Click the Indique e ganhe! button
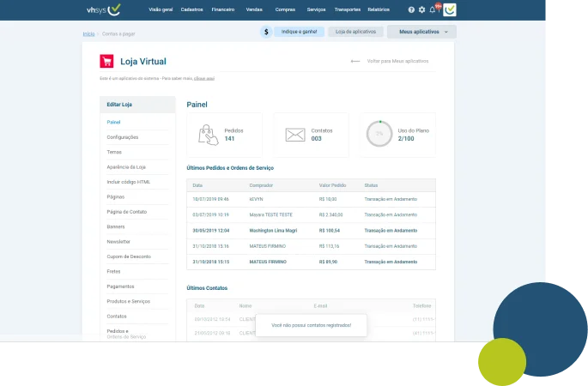 299,32
